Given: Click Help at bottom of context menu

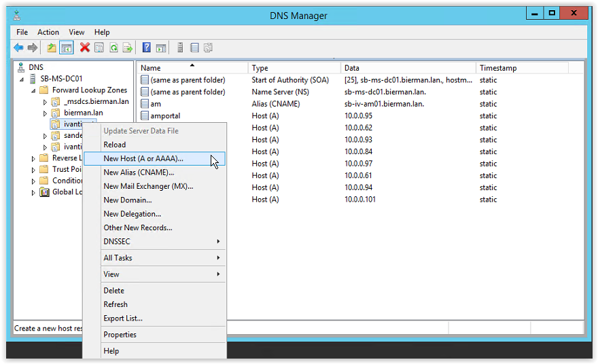Looking at the screenshot, I should point(154,351).
